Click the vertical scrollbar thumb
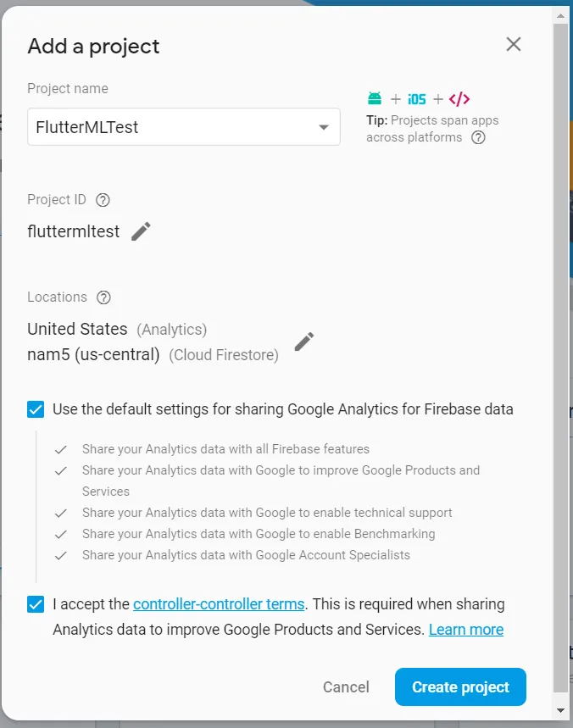Image resolution: width=573 pixels, height=728 pixels. click(560, 358)
